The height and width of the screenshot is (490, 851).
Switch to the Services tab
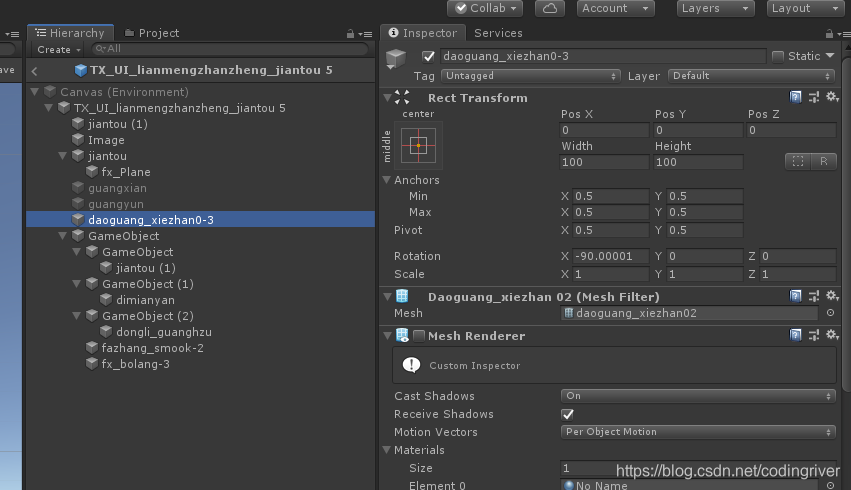(x=498, y=33)
